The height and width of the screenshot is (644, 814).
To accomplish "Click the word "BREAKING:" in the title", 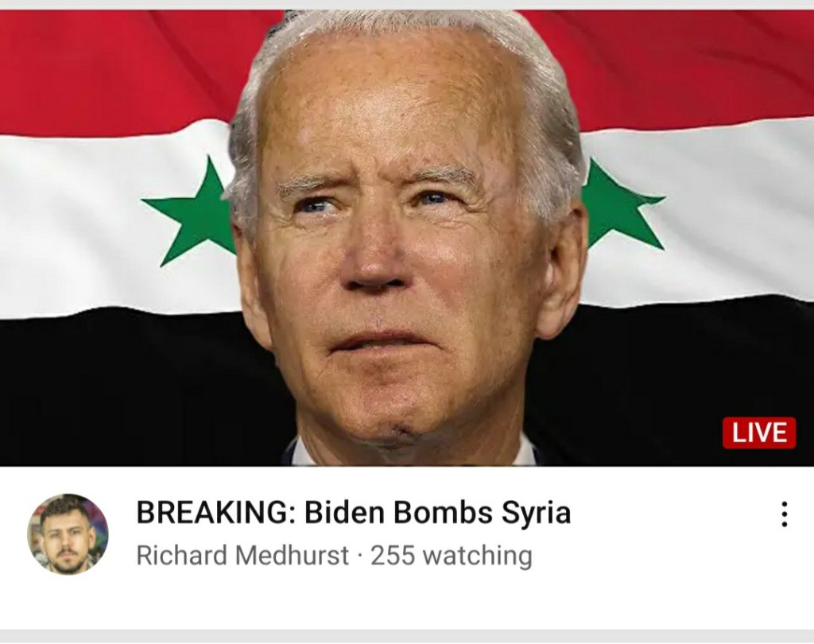I will pos(216,512).
